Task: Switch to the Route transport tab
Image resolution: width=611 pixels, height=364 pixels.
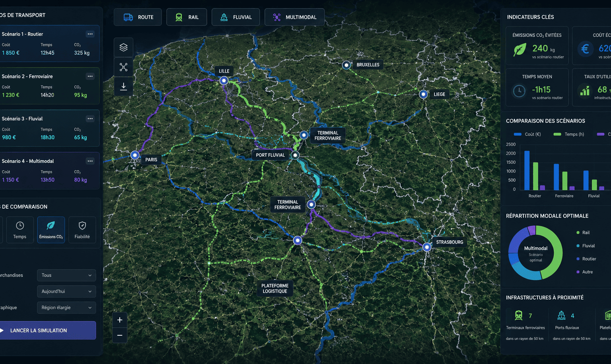Action: click(x=138, y=17)
